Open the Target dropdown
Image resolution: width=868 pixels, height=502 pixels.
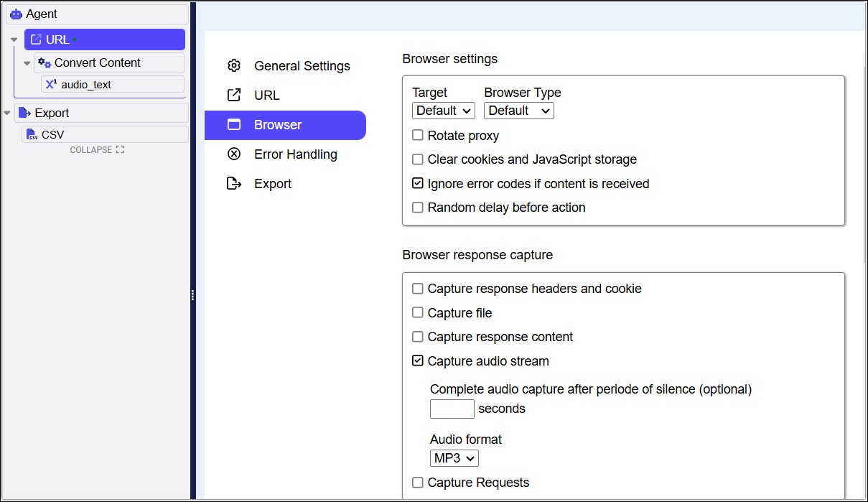tap(443, 111)
